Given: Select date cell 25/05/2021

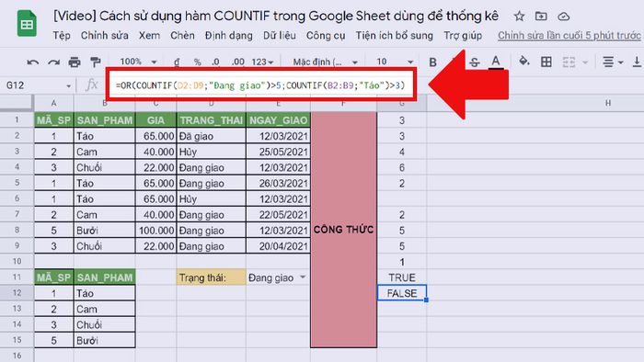Looking at the screenshot, I should point(278,152).
